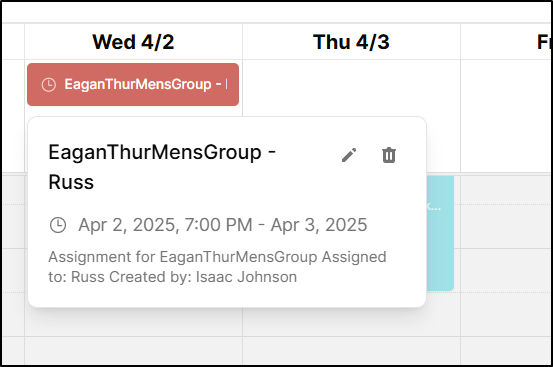553x367 pixels.
Task: Select the Wed 4/2 day header
Action: pyautogui.click(x=133, y=42)
